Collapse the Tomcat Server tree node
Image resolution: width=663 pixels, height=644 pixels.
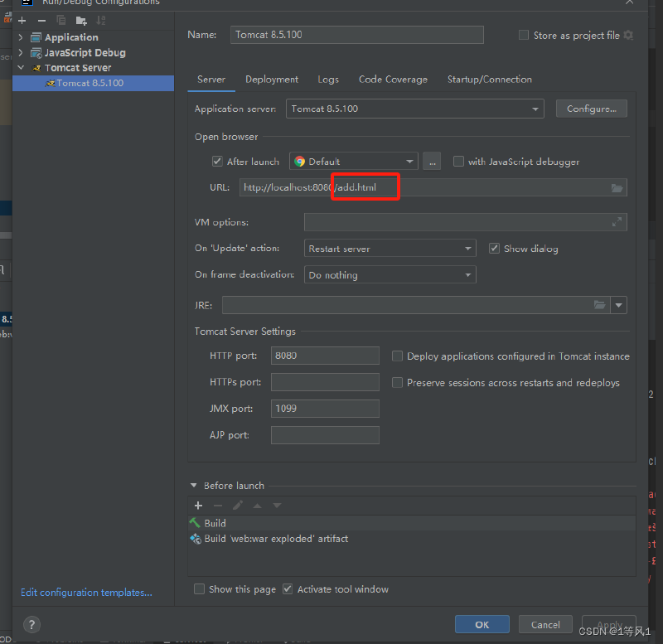coord(21,68)
